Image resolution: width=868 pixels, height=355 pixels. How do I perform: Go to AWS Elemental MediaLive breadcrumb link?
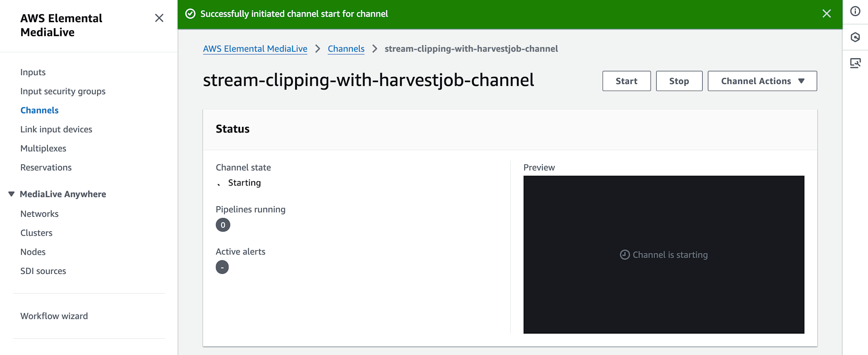click(255, 49)
